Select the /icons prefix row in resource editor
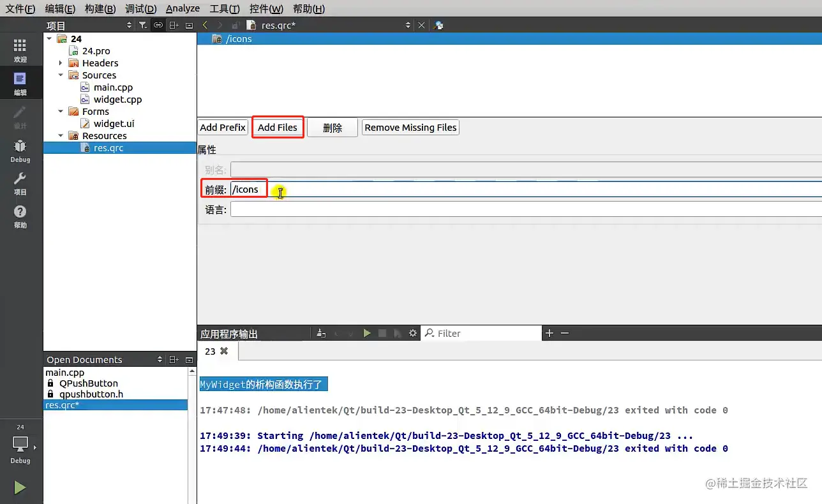The image size is (822, 504). coord(509,39)
